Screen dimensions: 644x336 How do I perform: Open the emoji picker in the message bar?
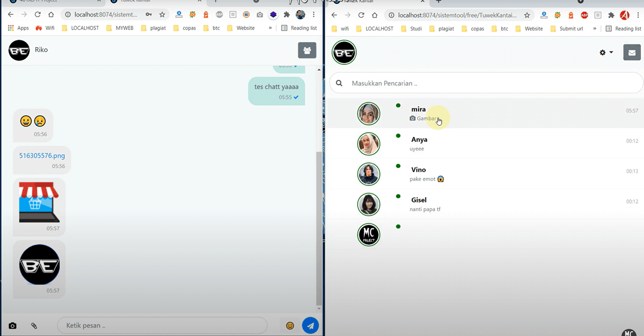tap(290, 325)
